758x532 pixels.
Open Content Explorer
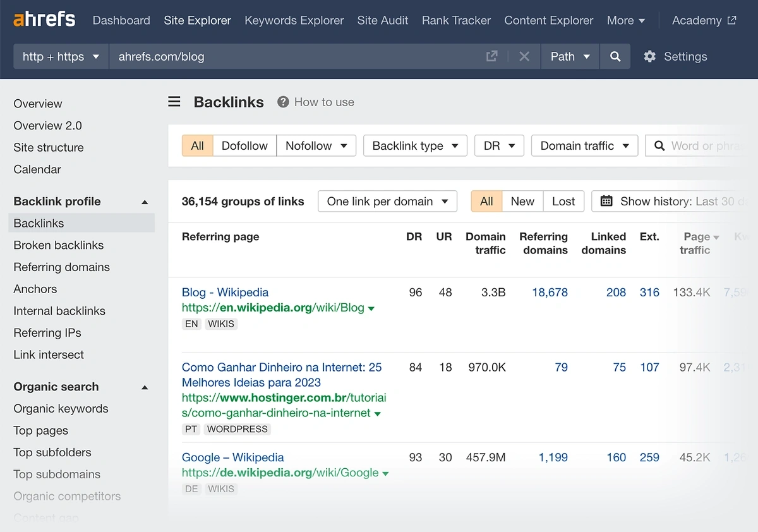(549, 20)
